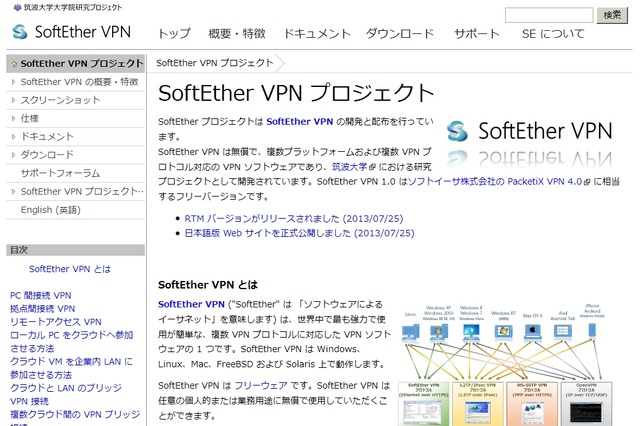Click the external link icon after PacketiX VPN 4.0
Screen dimensions: 640x426
(587, 182)
